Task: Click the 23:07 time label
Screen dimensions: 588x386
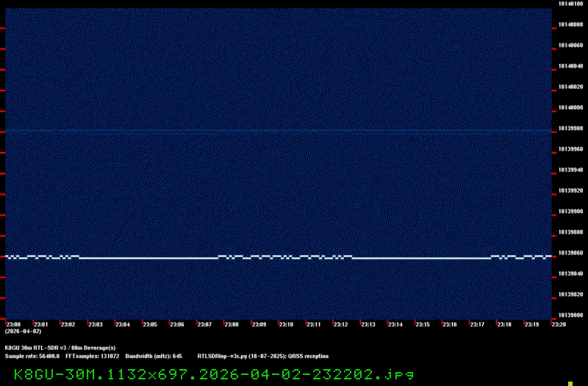Action: [204, 324]
